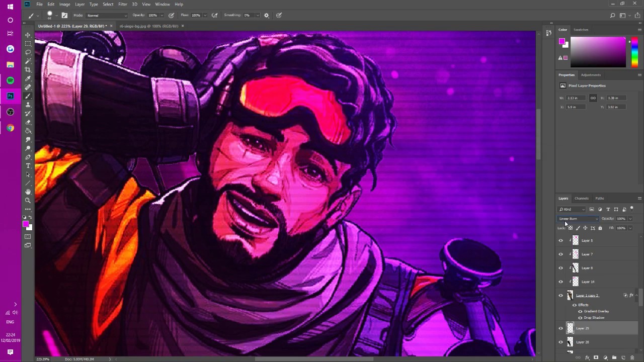
Task: Open brush Mode dropdown set to Normal
Action: click(x=107, y=15)
